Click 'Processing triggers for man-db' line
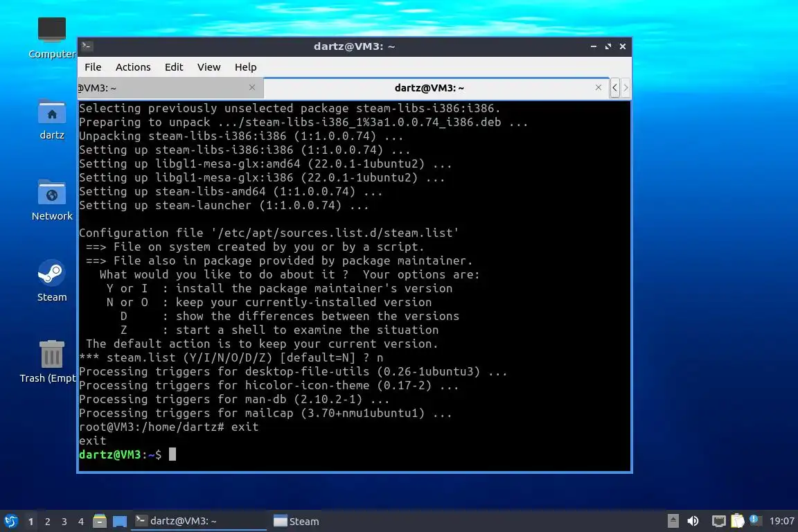Image resolution: width=798 pixels, height=532 pixels. (234, 399)
